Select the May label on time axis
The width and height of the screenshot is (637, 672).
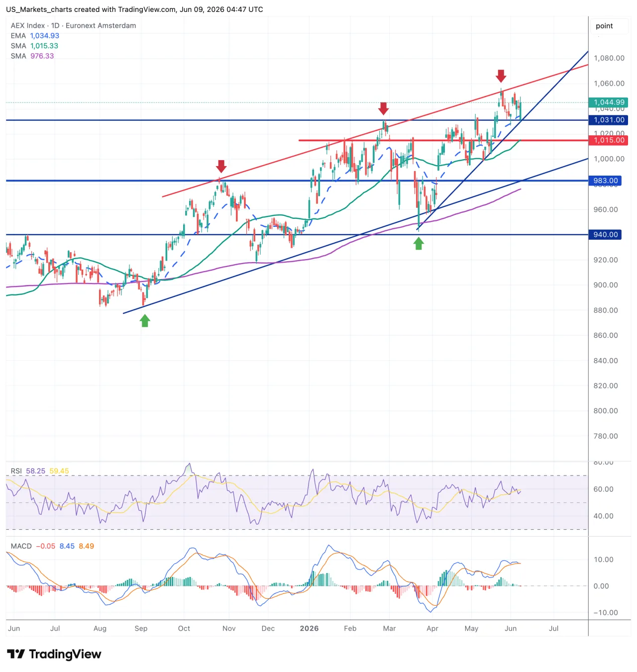471,629
